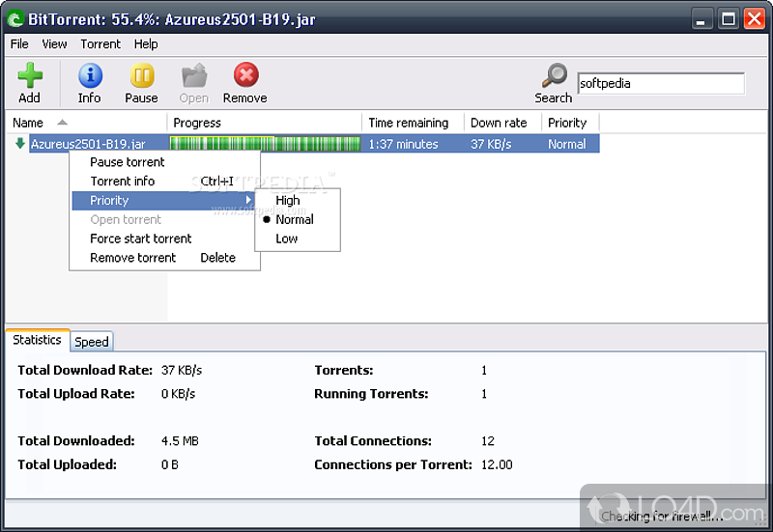Maximize the BitTorrent window
The image size is (773, 532).
click(729, 19)
